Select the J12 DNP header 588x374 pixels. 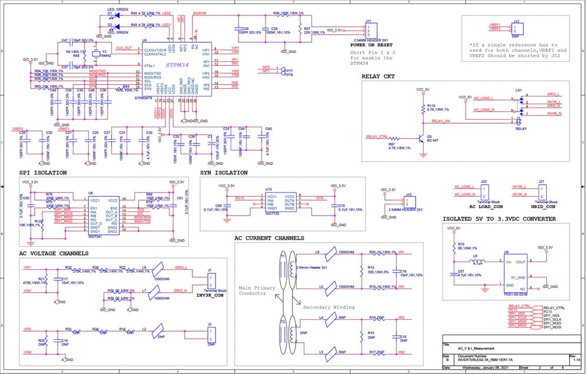[x=517, y=29]
